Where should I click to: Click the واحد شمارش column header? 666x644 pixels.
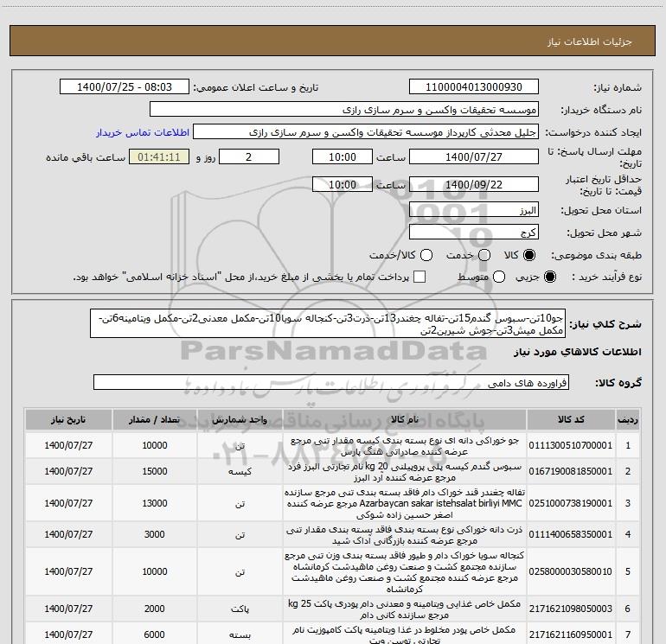240,419
